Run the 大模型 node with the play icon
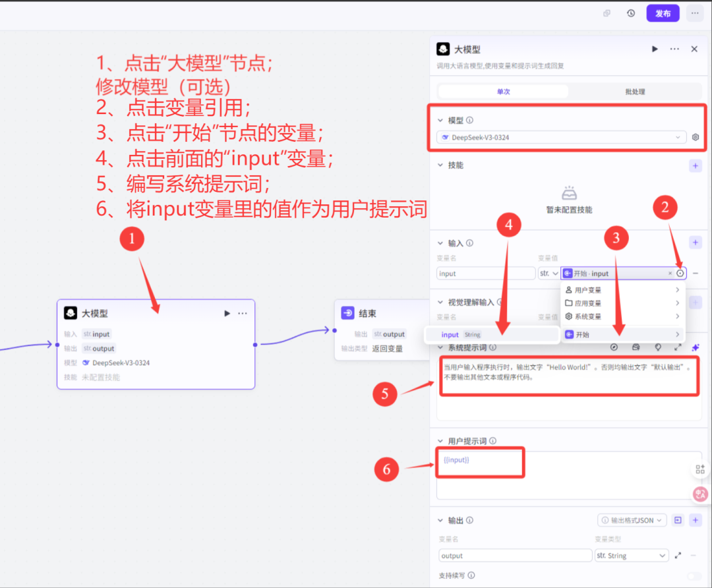The height and width of the screenshot is (588, 712). click(x=655, y=49)
